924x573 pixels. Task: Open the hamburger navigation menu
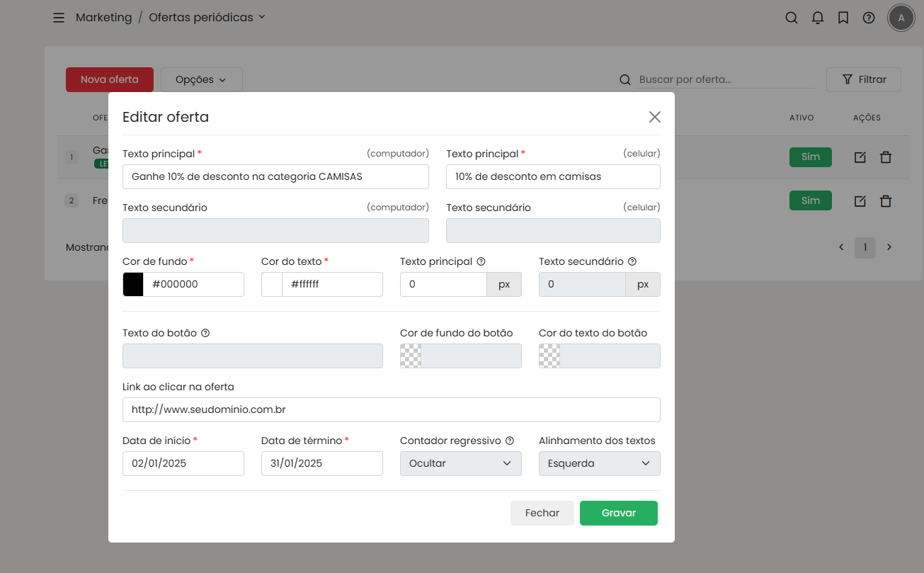click(59, 18)
